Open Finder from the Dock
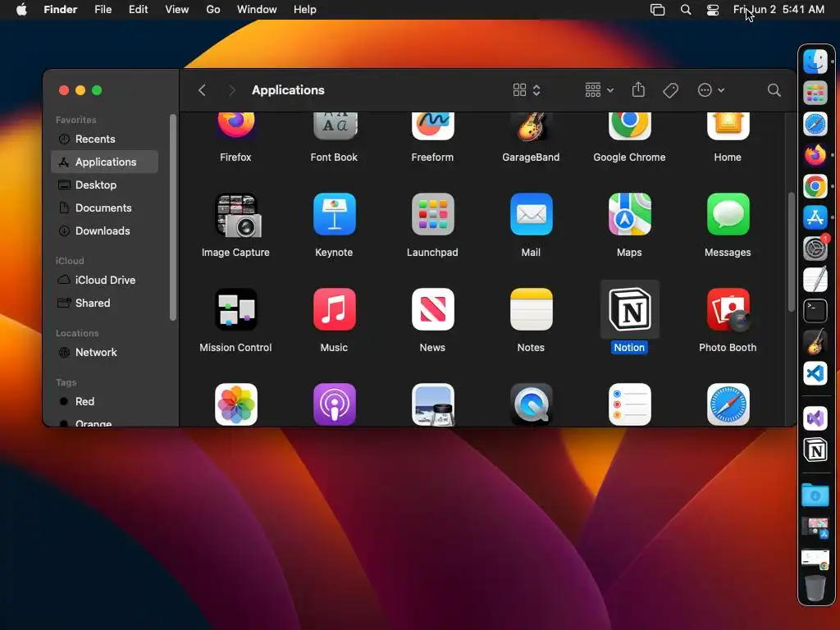The width and height of the screenshot is (840, 630). click(x=815, y=62)
